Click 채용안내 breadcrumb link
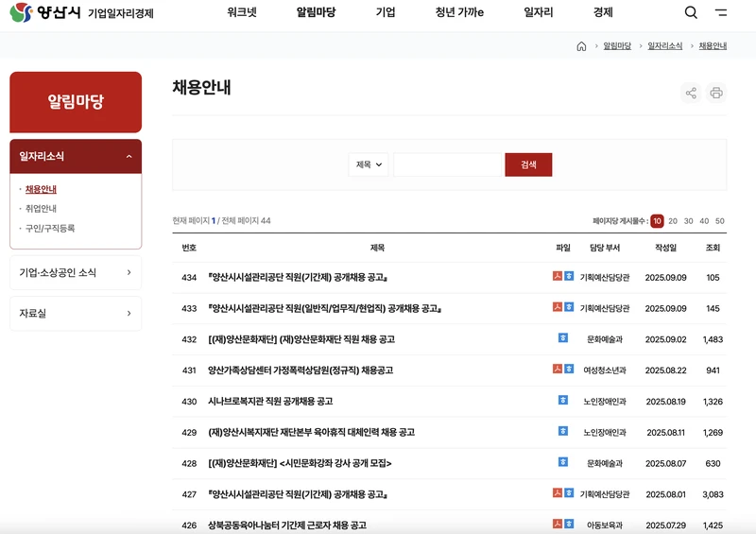Viewport: 756px width, 534px height. point(713,45)
